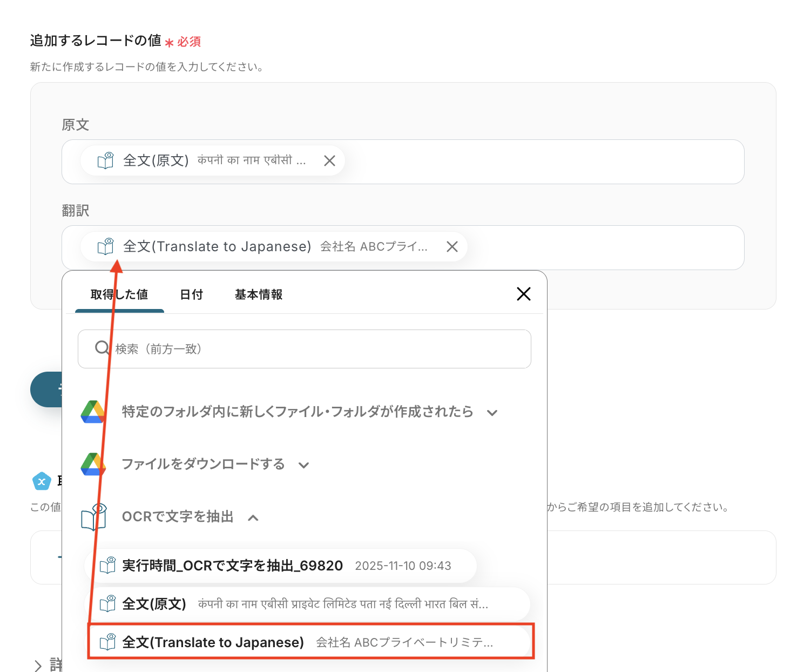Click empty area of 翻訳 input field
This screenshot has width=797, height=672.
605,247
